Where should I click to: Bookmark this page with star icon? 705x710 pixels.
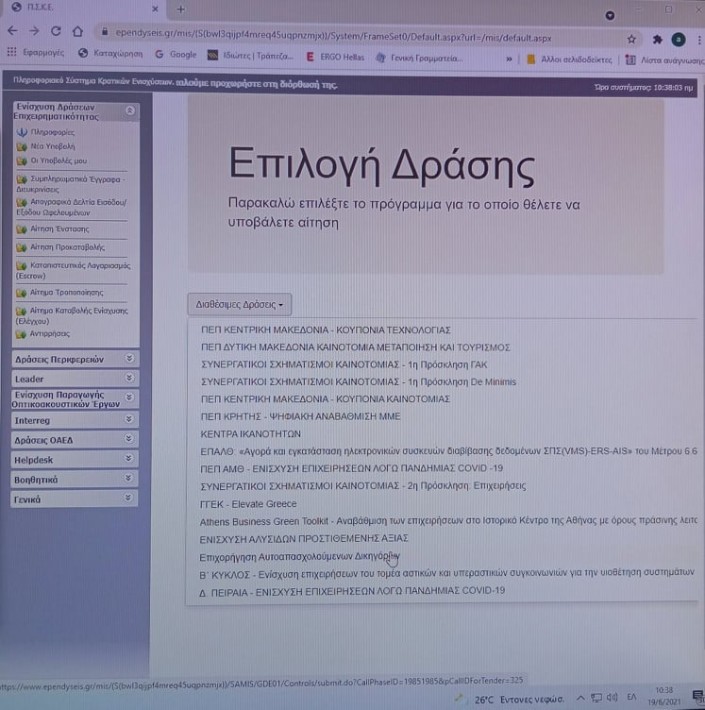(632, 39)
